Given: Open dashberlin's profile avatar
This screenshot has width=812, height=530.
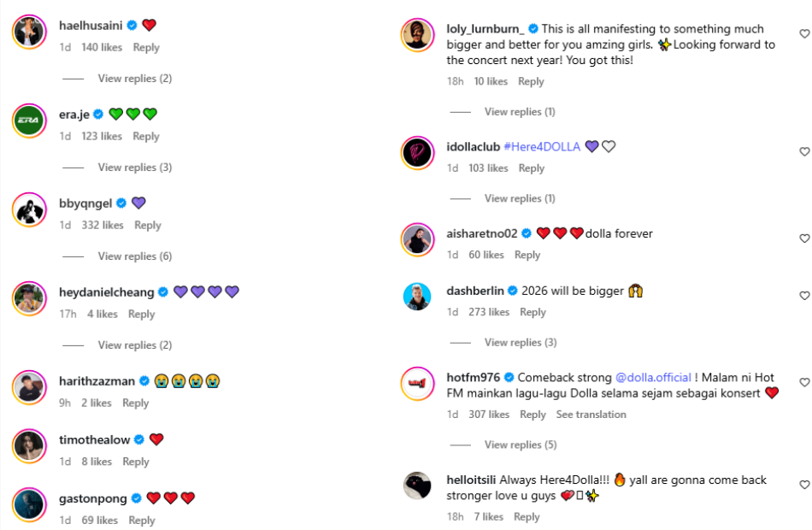Looking at the screenshot, I should 417,297.
